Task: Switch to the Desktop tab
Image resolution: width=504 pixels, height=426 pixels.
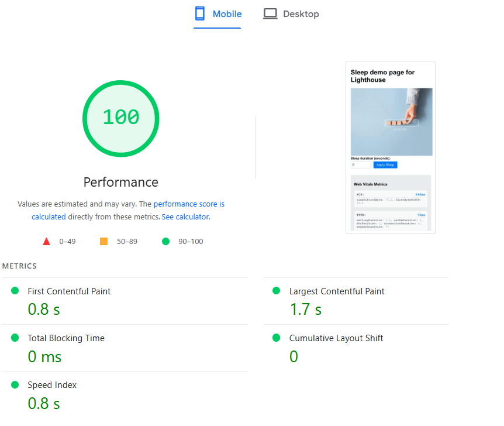Action: click(291, 14)
